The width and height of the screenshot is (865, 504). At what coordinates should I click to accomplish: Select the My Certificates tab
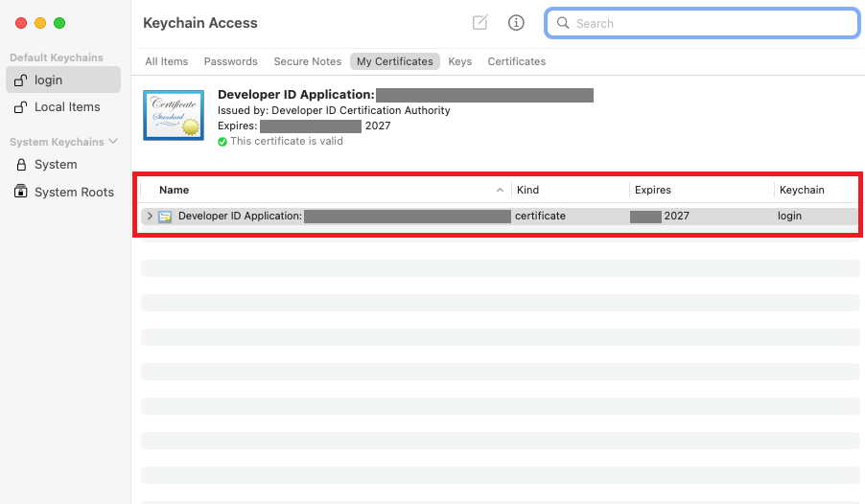click(x=395, y=61)
